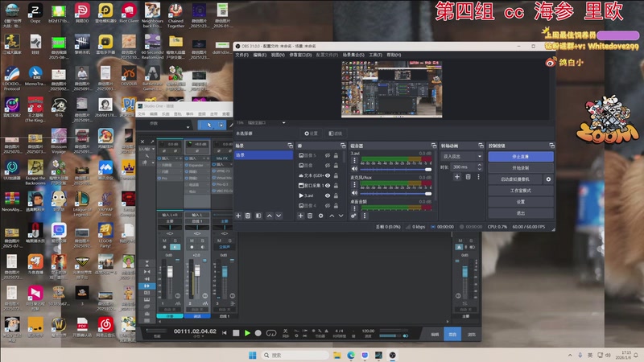Click channel 2 fader in Studio One mixer
Screen dimensions: 644x362
197,270
